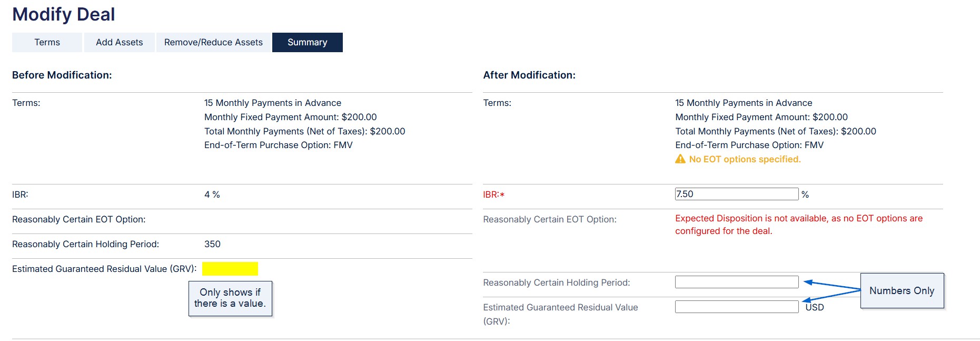Image resolution: width=980 pixels, height=341 pixels.
Task: Click the Before Modification section heading
Action: 62,75
